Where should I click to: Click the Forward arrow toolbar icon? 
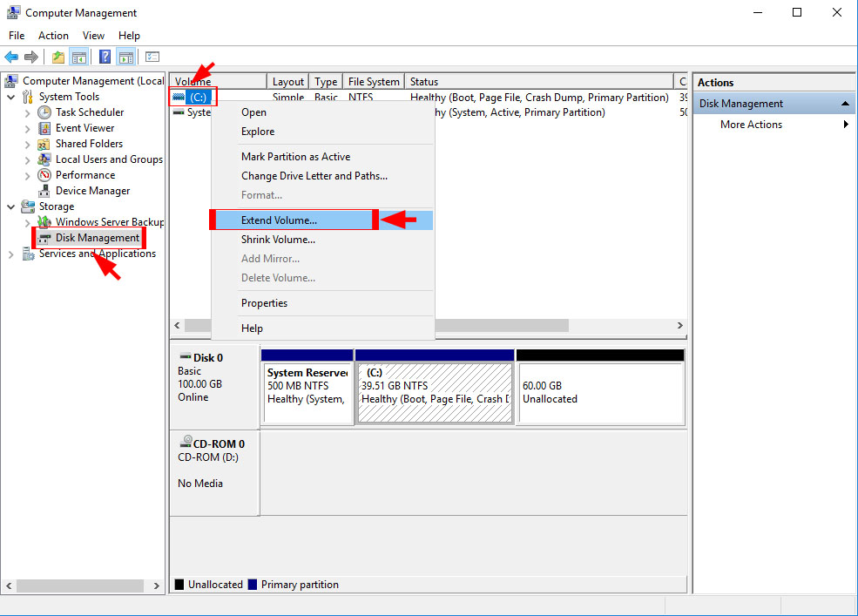[31, 57]
